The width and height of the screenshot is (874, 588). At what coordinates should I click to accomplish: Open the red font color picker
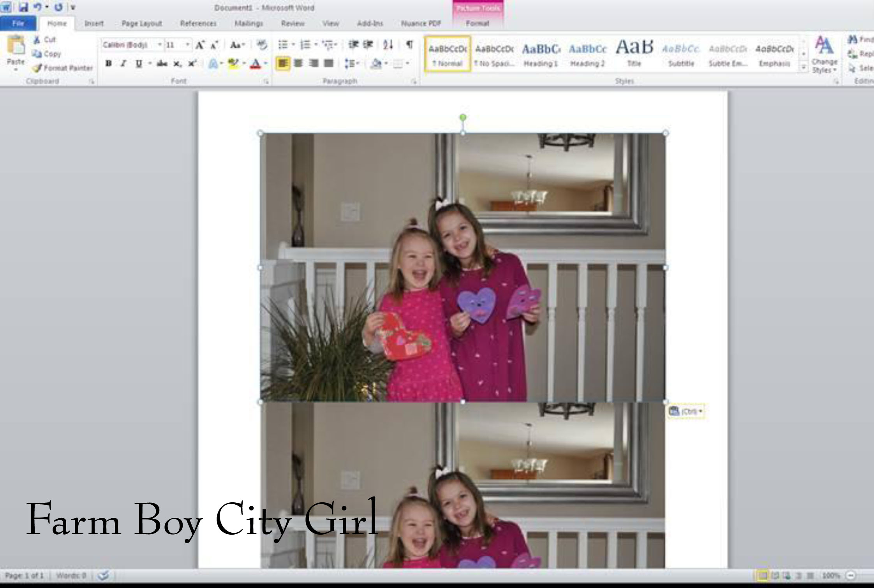tap(266, 63)
